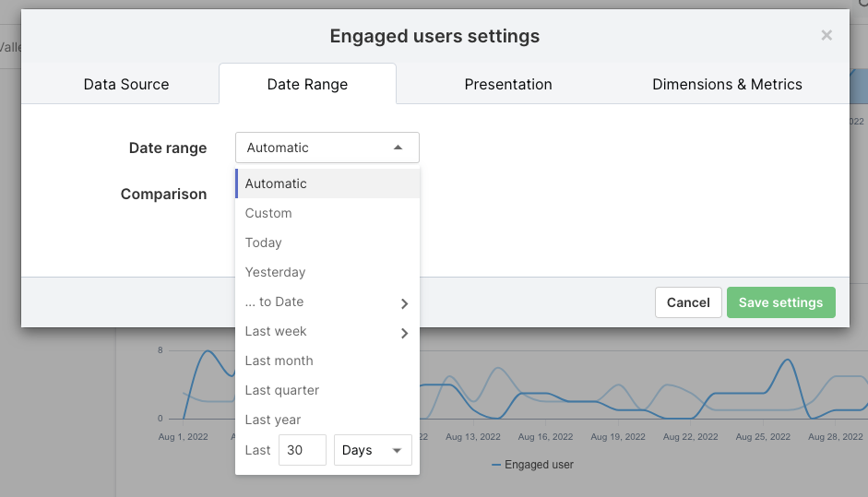Select Yesterday as the date range

(275, 272)
